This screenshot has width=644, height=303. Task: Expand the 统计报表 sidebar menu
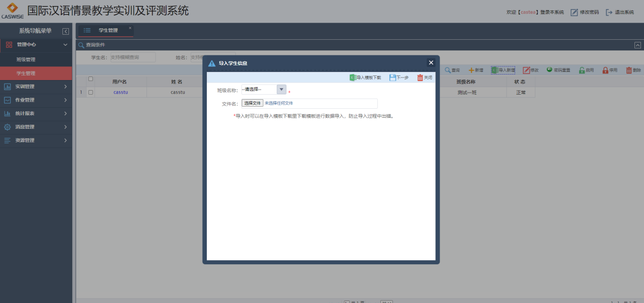36,113
